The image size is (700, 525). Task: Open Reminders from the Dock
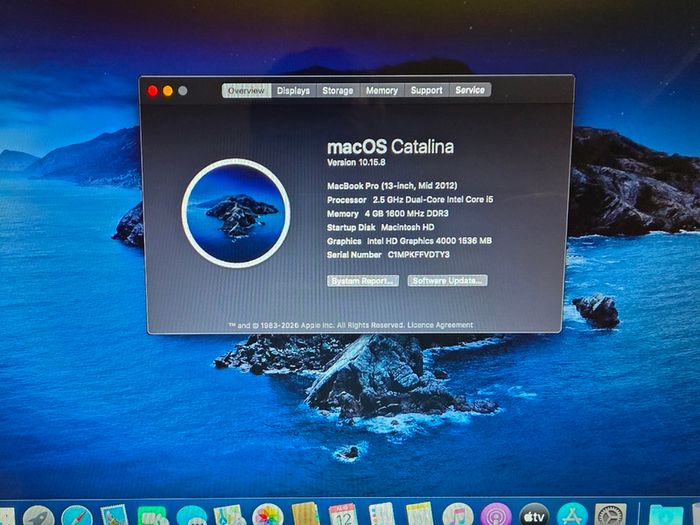click(382, 515)
